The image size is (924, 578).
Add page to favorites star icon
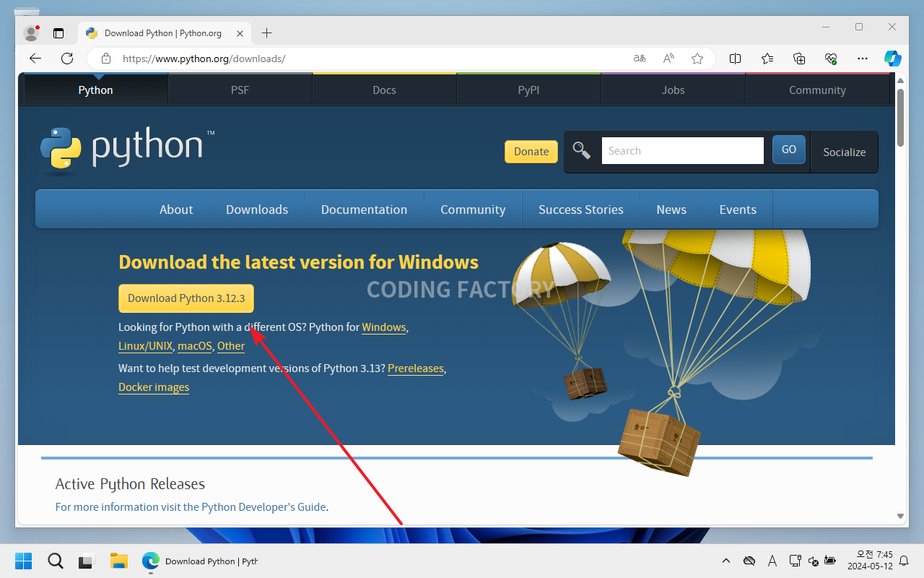(x=697, y=59)
